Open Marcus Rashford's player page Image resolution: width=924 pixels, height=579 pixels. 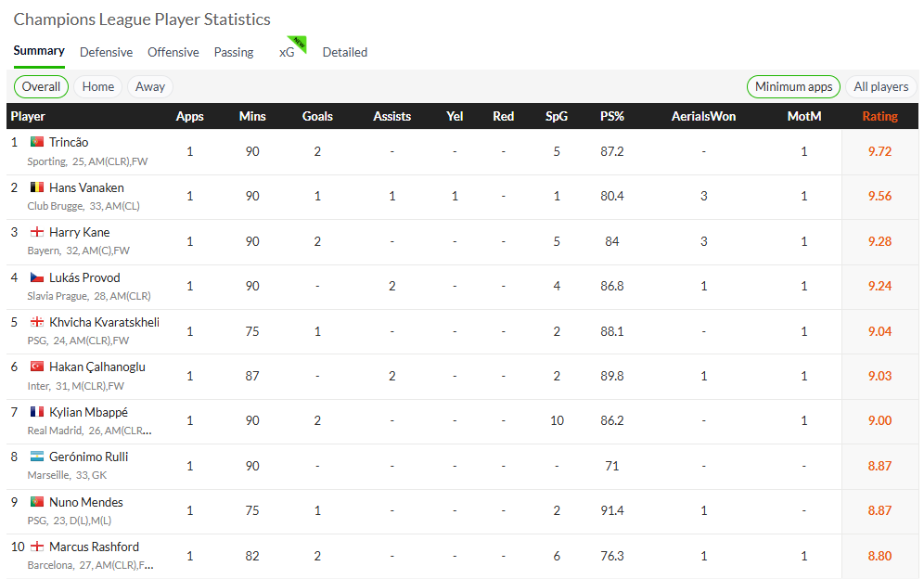[x=94, y=547]
